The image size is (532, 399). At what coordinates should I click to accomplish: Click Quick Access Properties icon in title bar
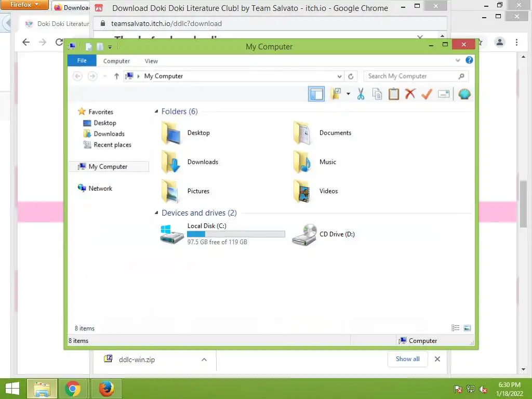(x=88, y=47)
